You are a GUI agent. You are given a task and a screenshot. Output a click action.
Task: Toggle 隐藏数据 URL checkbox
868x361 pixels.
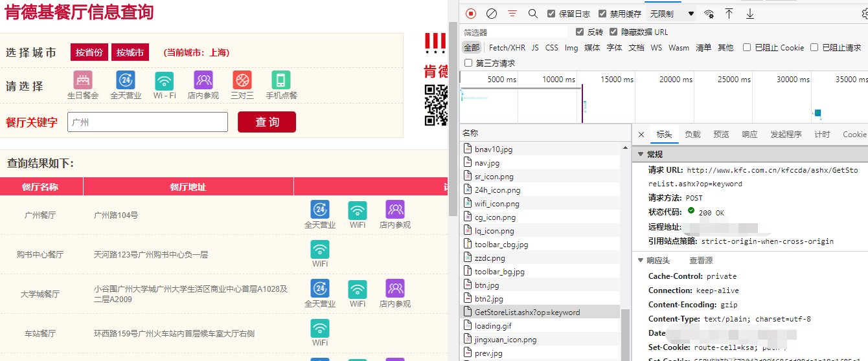coord(613,32)
